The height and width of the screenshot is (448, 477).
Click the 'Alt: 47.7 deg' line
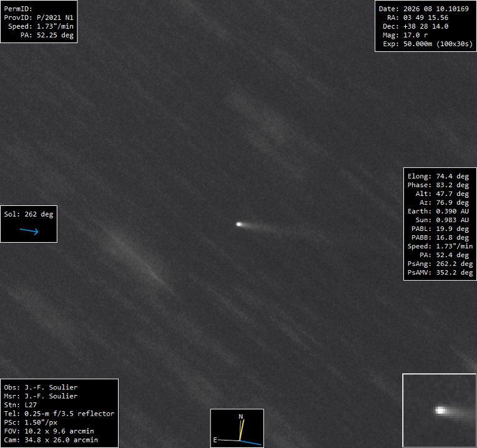tap(442, 194)
